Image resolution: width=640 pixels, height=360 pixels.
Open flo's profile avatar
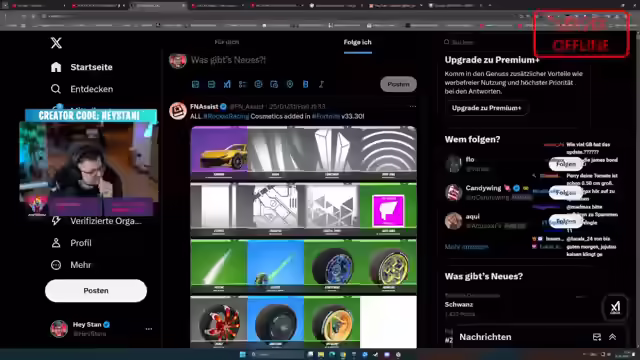(453, 164)
